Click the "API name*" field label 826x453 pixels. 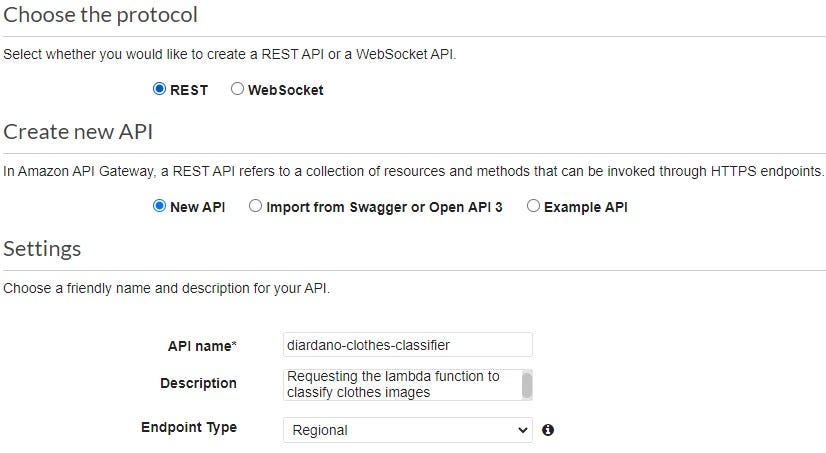coord(202,346)
